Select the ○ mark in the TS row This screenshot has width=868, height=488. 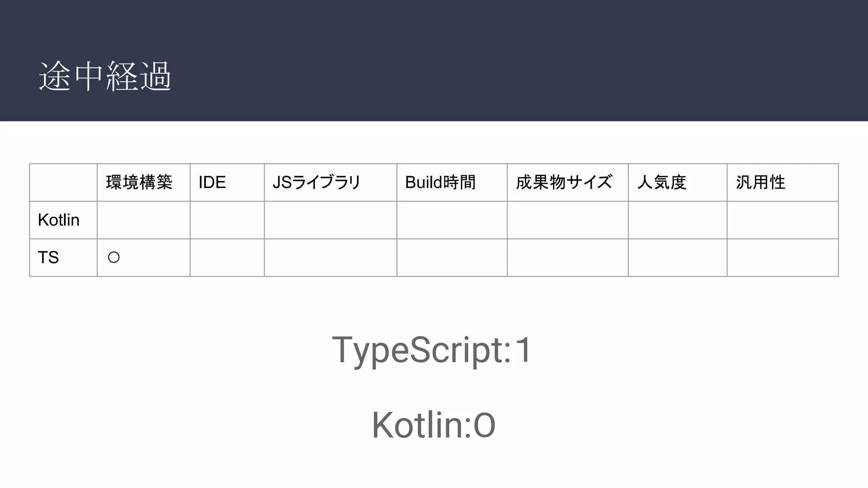point(114,257)
